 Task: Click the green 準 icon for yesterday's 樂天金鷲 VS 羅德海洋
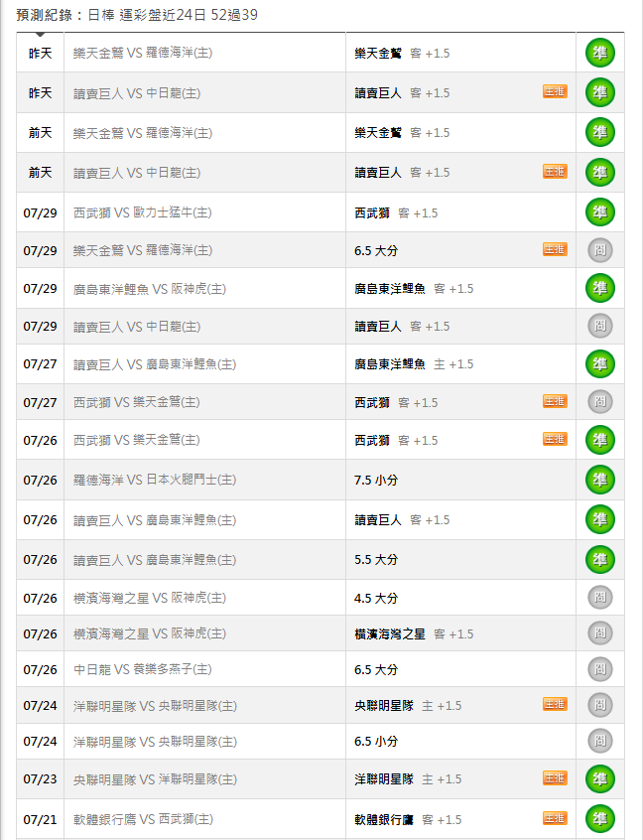point(599,53)
